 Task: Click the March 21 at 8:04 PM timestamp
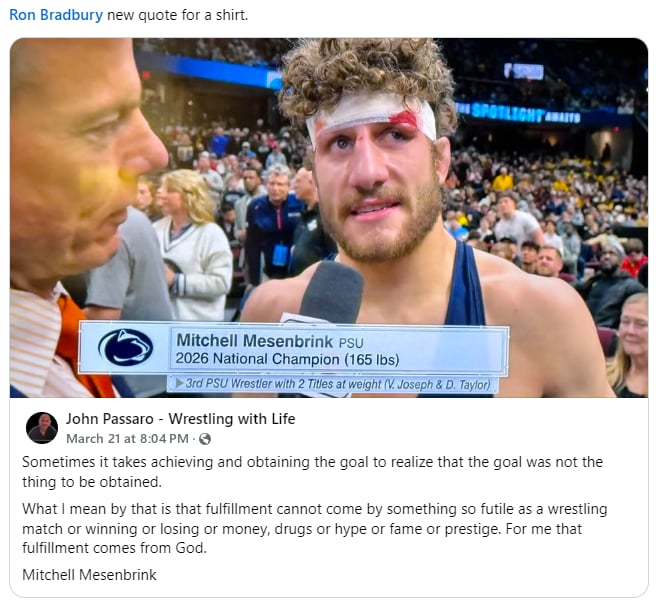pos(127,439)
